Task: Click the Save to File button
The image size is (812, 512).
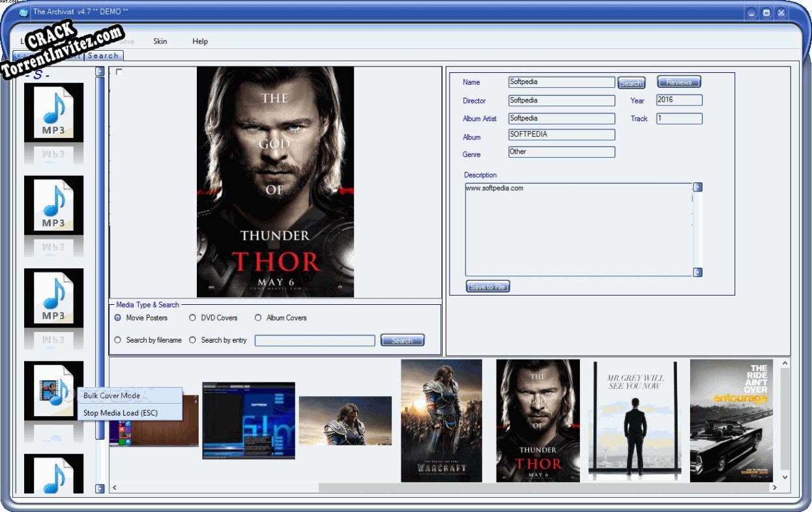Action: (486, 286)
